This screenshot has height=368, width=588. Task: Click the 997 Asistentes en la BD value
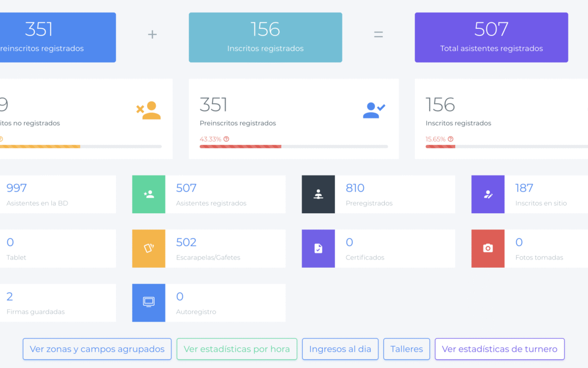pos(16,188)
